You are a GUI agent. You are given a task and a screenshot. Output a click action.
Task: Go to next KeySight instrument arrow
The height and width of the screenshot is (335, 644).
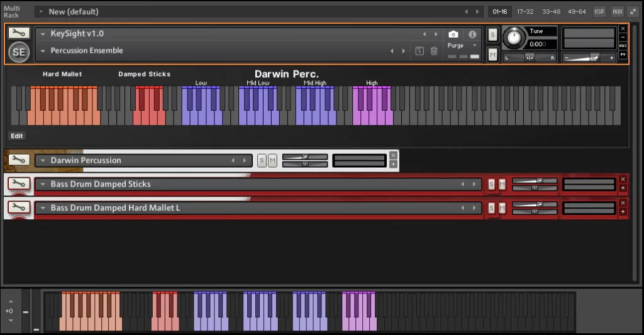coord(436,34)
